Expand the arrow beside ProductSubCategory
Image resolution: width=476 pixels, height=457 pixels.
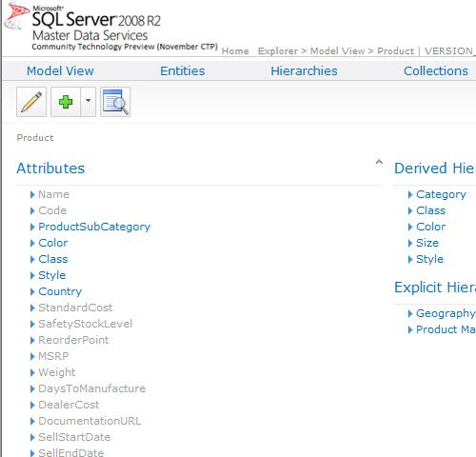(32, 227)
